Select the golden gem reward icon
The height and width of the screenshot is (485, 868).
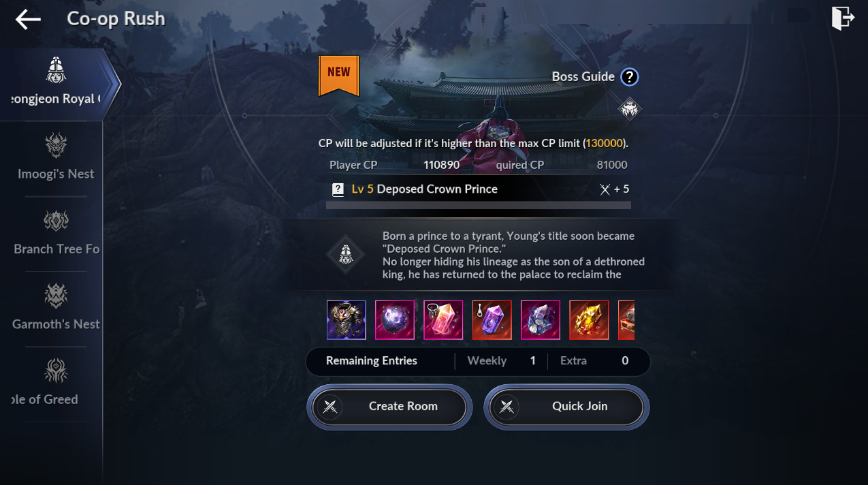click(589, 320)
